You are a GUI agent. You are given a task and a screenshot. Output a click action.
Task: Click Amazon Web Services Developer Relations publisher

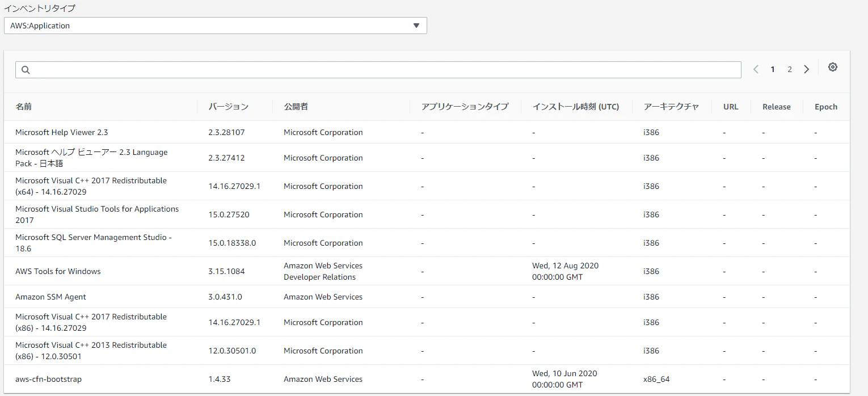[323, 271]
